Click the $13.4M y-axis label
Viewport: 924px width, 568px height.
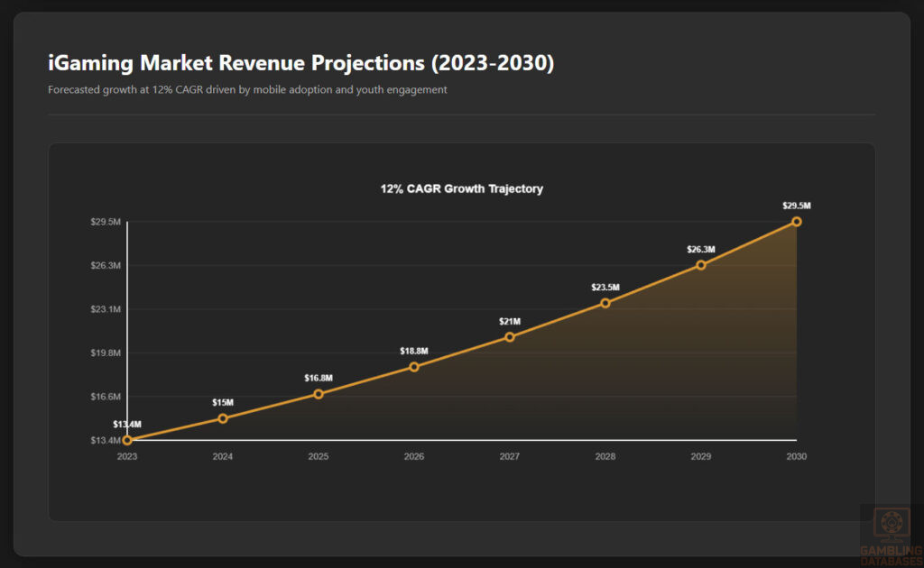click(x=106, y=439)
